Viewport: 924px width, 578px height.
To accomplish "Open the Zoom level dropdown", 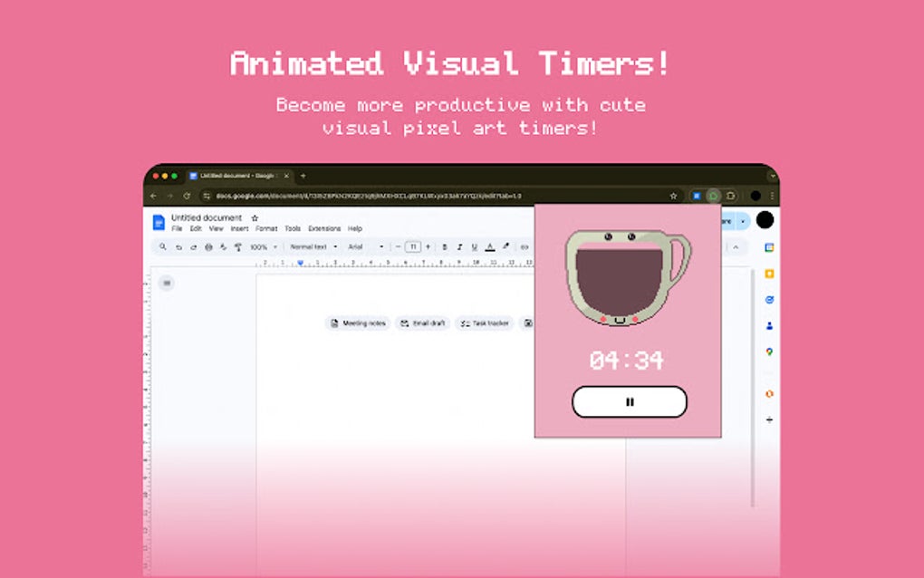I will [263, 246].
